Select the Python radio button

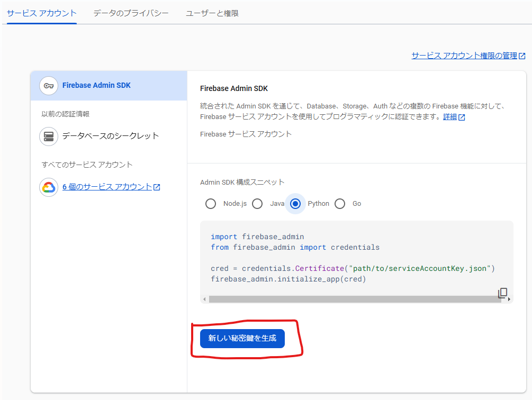pyautogui.click(x=295, y=204)
